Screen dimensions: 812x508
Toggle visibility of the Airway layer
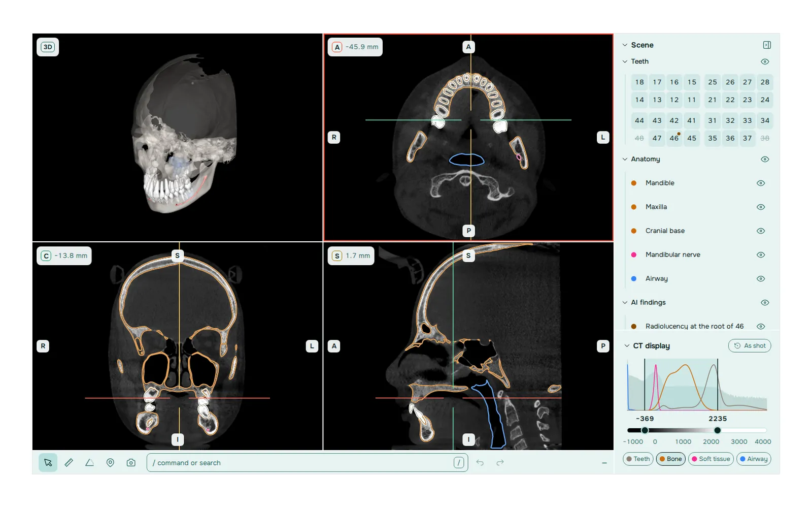click(x=761, y=279)
